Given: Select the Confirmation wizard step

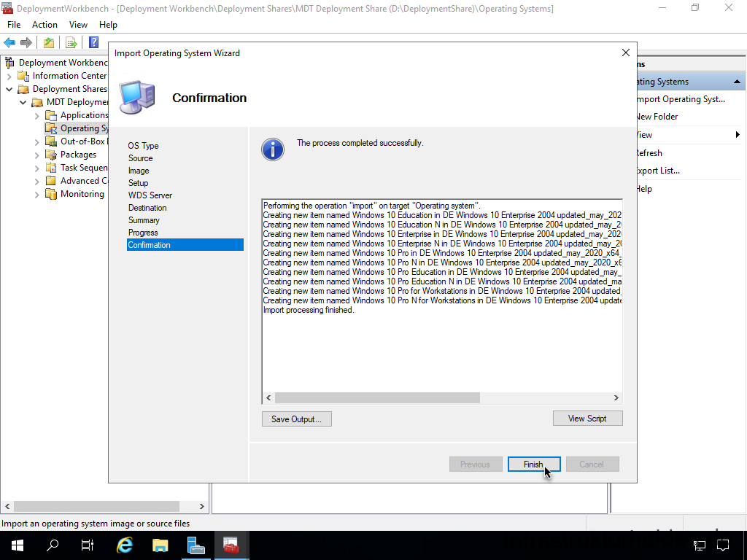Looking at the screenshot, I should point(185,245).
